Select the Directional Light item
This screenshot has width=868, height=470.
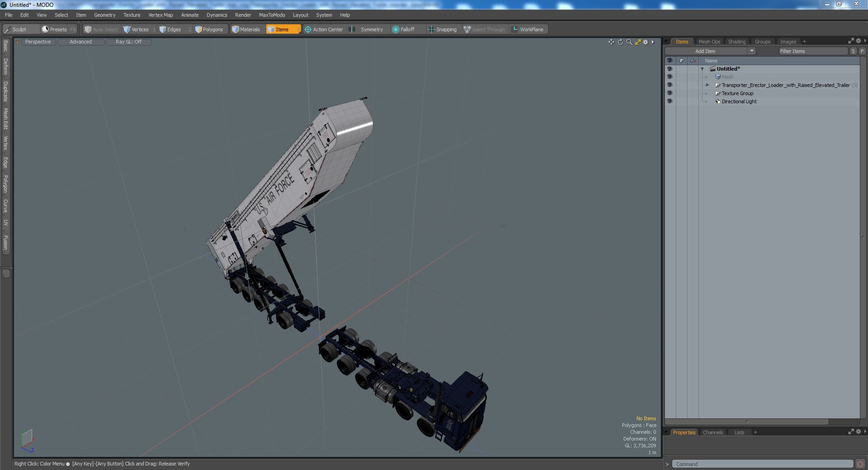(739, 101)
